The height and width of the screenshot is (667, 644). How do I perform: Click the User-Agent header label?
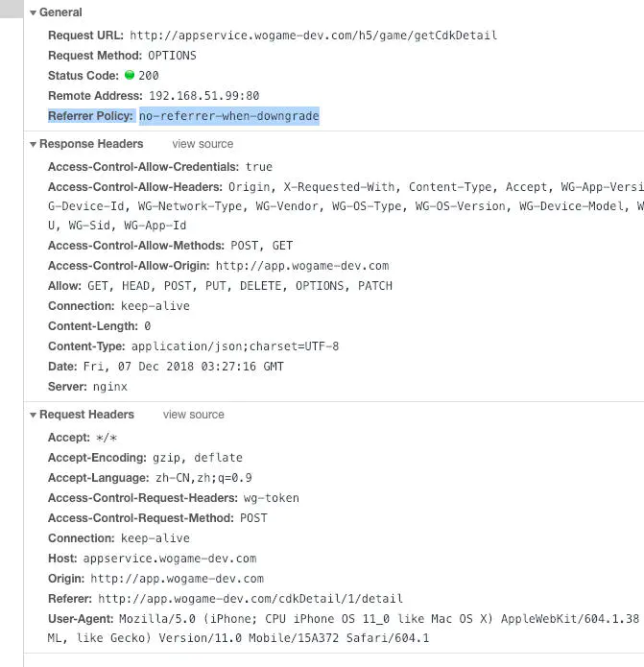point(82,619)
